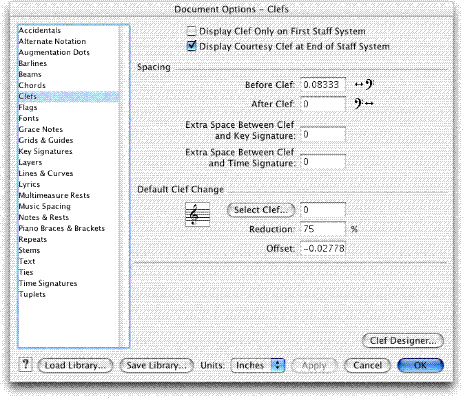Click Cancel to dismiss the dialog

point(368,365)
